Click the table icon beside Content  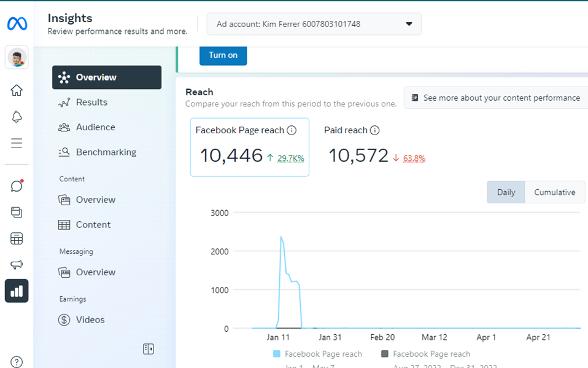(64, 225)
